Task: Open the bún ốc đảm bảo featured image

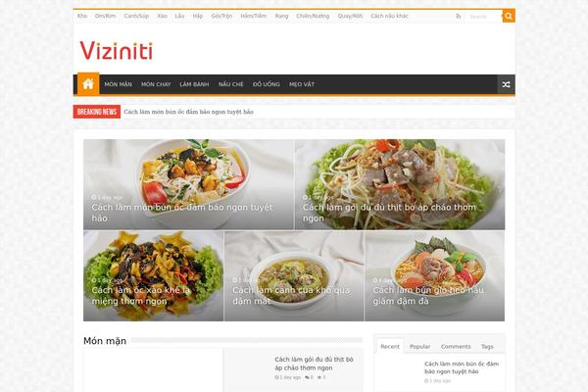Action: point(188,184)
